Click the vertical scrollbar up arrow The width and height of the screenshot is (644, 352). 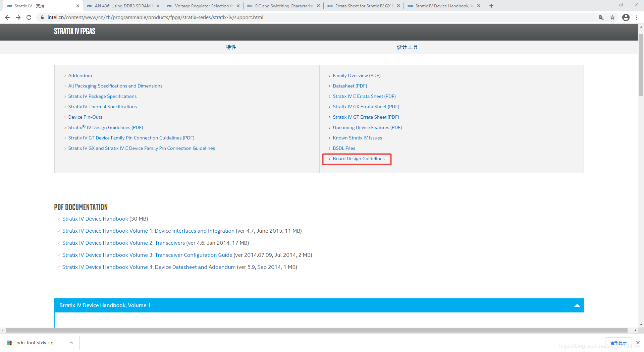(641, 26)
